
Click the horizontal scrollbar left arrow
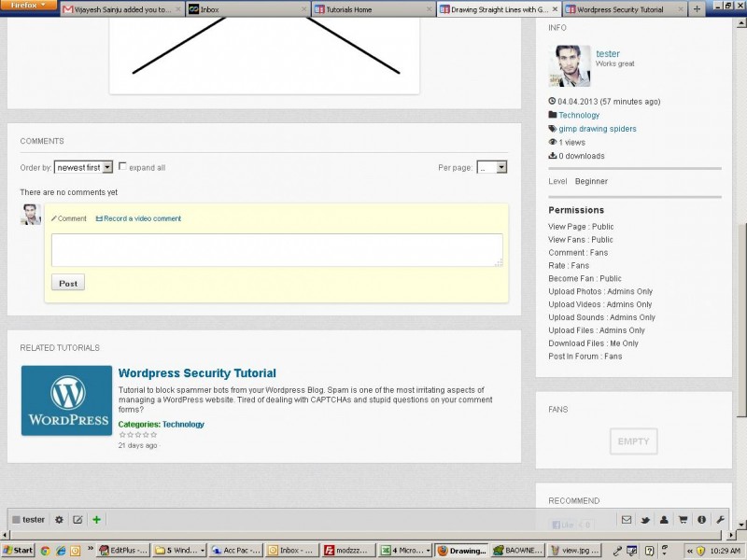(x=5, y=535)
